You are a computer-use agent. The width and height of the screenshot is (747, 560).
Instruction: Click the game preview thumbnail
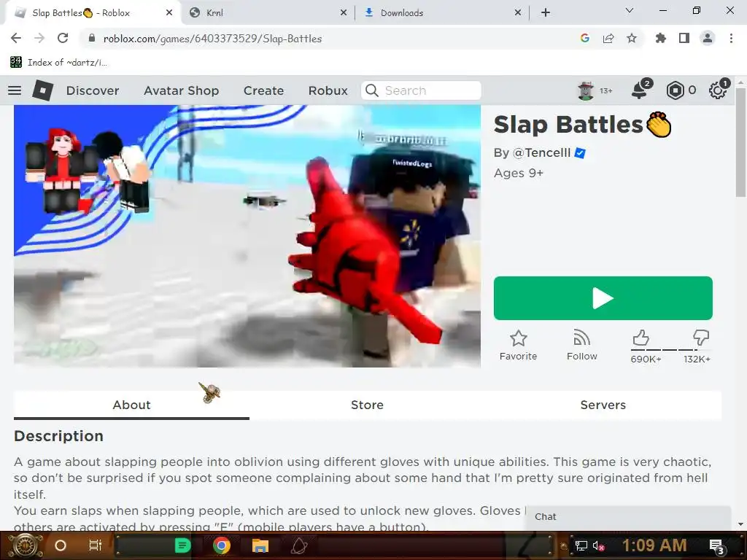(x=247, y=236)
